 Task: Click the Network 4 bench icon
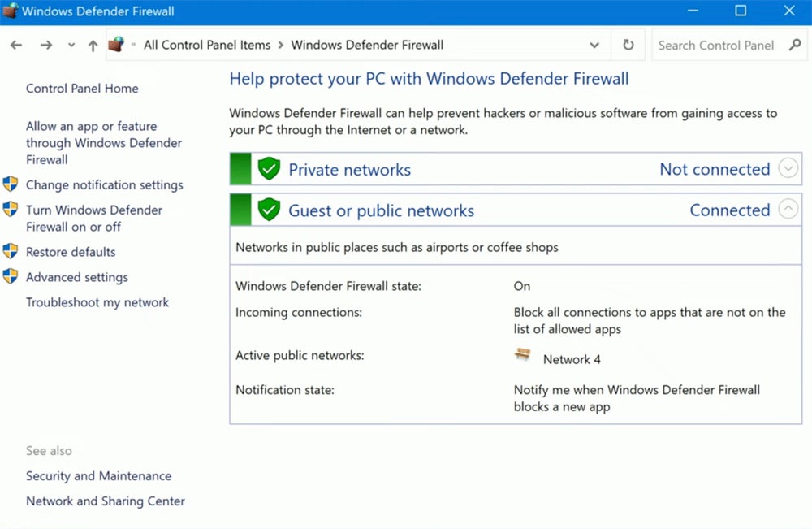tap(523, 355)
